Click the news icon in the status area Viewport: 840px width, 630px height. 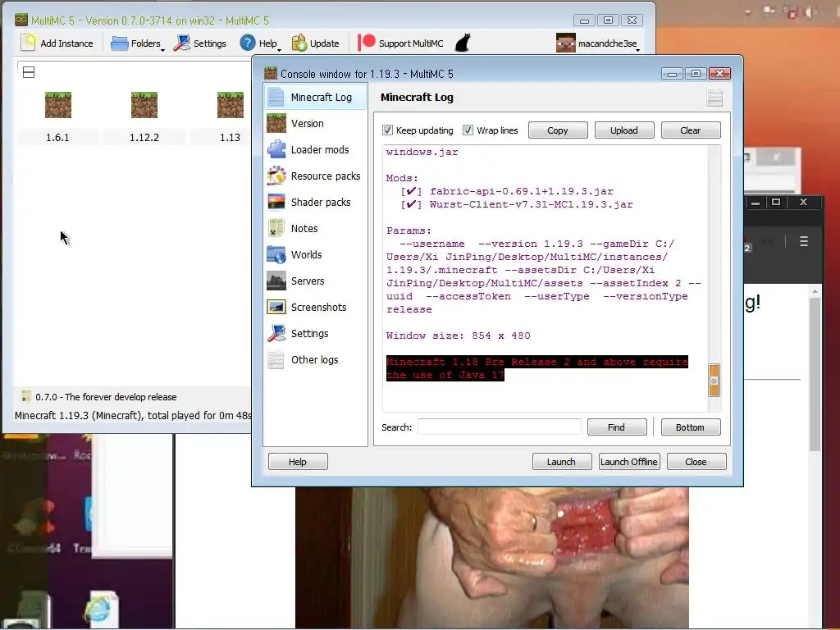25,396
